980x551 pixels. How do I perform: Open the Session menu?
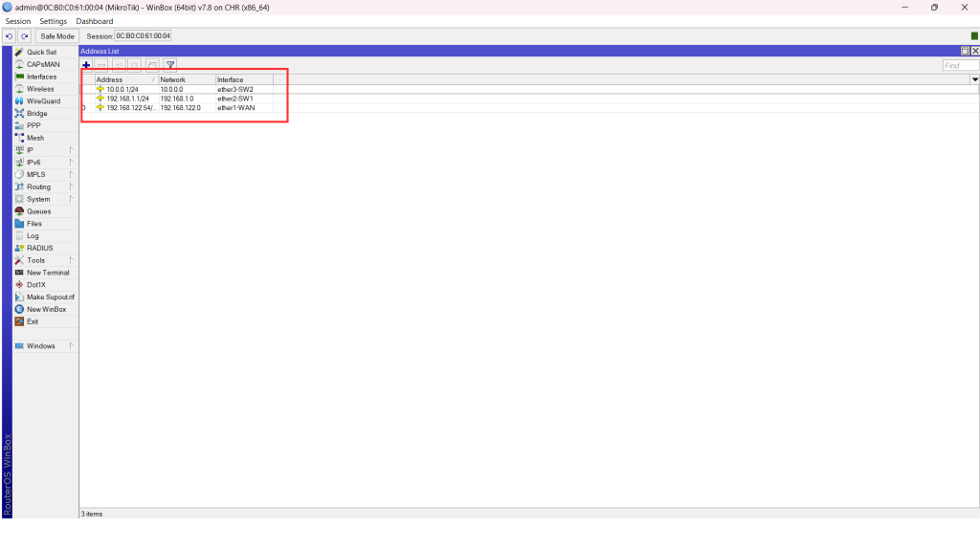[x=18, y=21]
